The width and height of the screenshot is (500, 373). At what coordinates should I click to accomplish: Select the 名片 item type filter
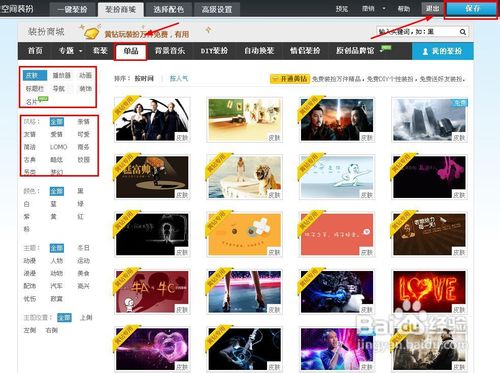32,102
